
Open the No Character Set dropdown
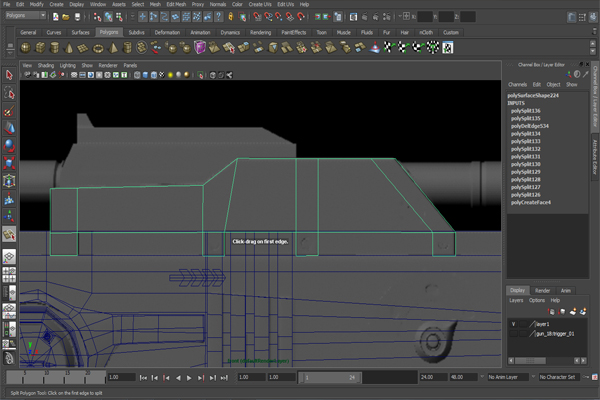(559, 377)
